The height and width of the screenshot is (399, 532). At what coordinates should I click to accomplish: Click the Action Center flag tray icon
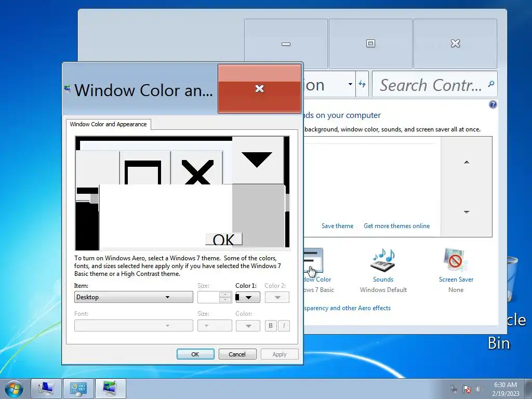(x=467, y=389)
